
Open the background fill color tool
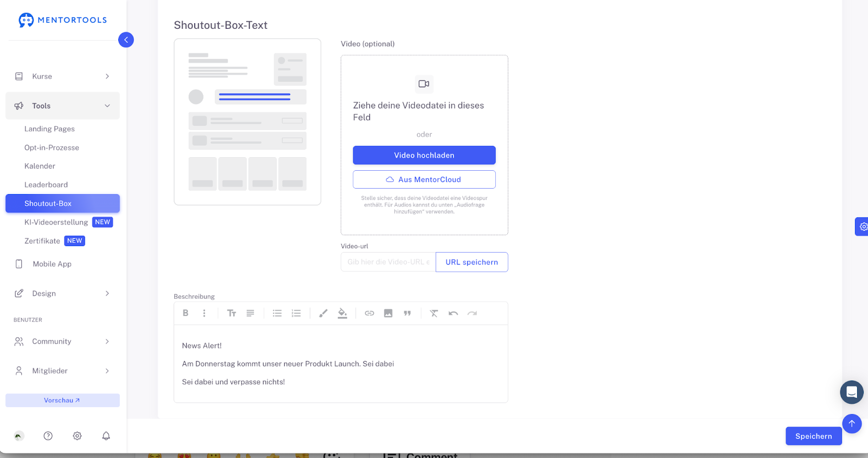(342, 313)
